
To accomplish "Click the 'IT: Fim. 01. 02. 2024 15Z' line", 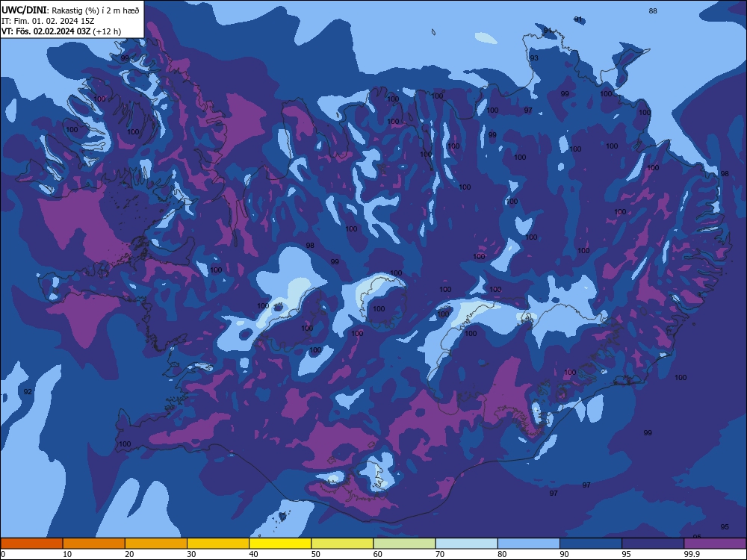I will [x=48, y=21].
